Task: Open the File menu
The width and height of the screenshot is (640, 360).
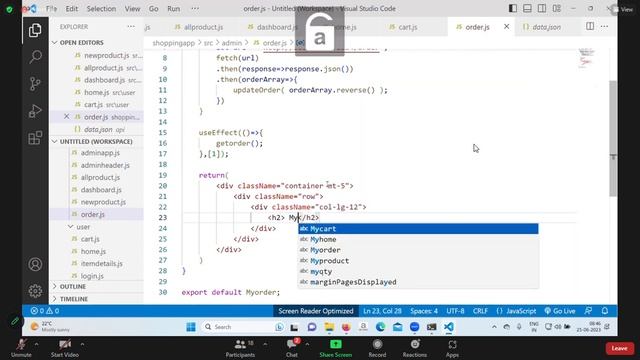Action: point(51,9)
